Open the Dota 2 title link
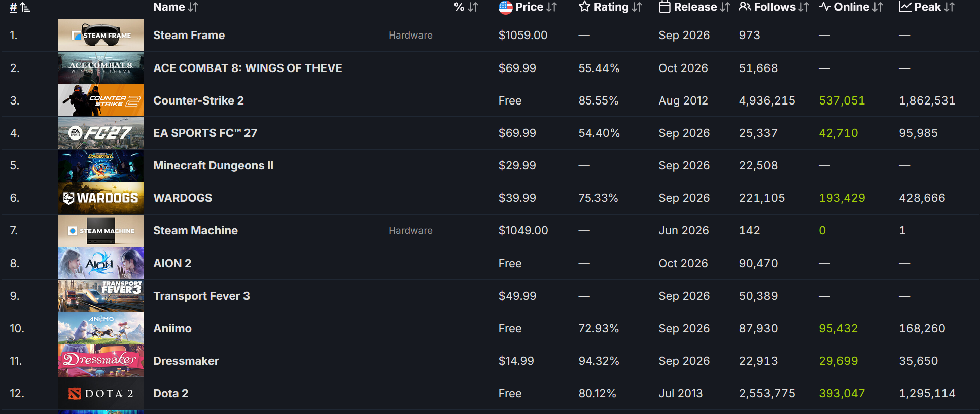980x414 pixels. click(x=170, y=393)
